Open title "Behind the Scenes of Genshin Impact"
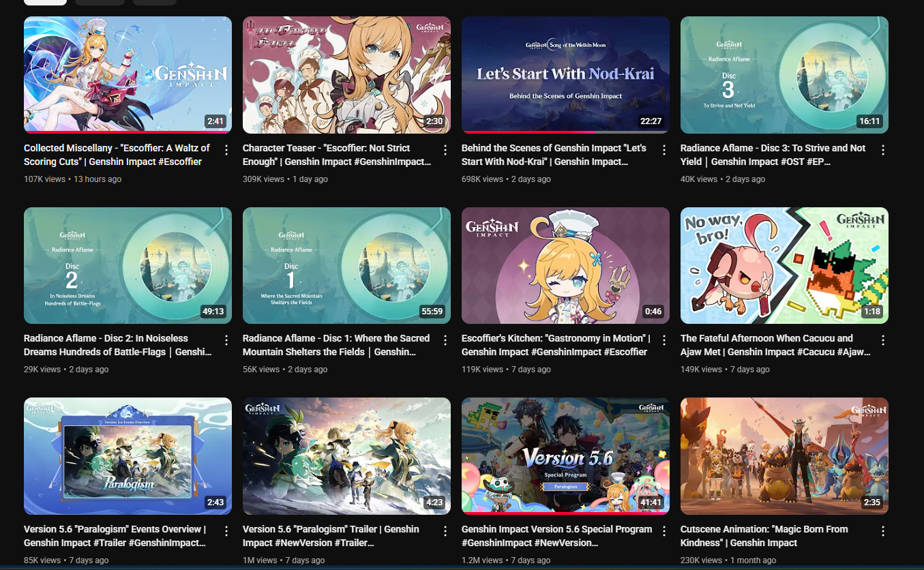Screen dimensions: 924x570 554,155
